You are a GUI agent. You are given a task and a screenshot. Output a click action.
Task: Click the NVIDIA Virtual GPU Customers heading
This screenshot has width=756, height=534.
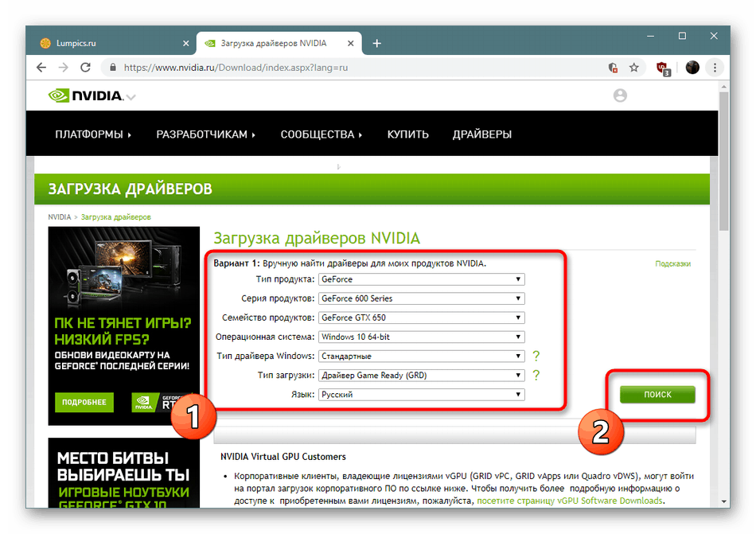click(x=283, y=457)
